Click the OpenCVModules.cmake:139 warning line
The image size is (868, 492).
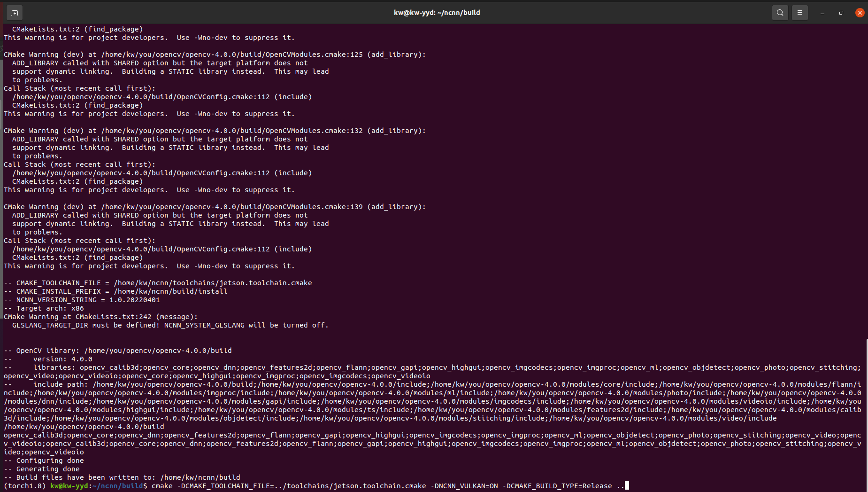(x=215, y=207)
